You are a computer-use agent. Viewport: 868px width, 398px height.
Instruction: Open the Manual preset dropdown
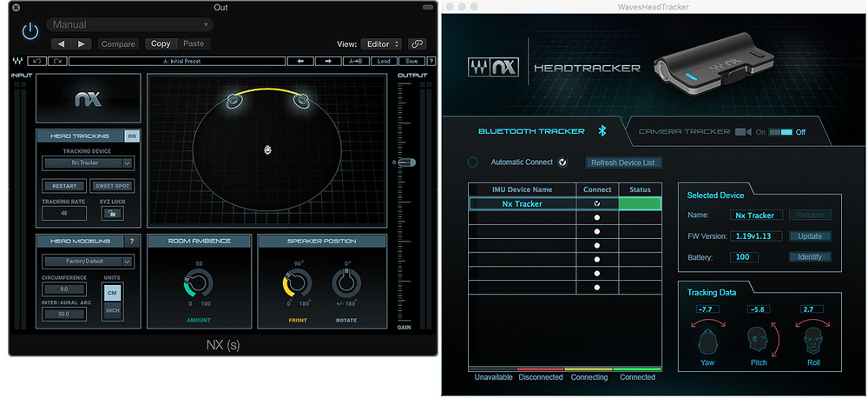point(130,24)
